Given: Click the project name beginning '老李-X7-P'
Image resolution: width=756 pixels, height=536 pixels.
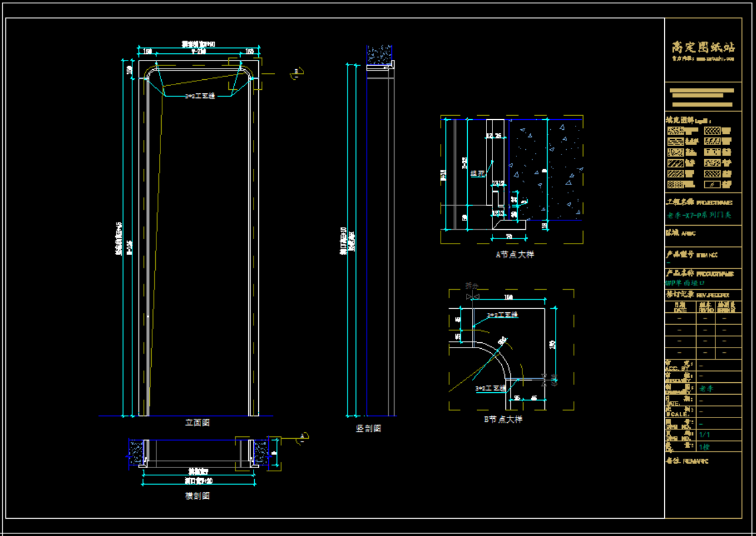Looking at the screenshot, I should (x=699, y=215).
